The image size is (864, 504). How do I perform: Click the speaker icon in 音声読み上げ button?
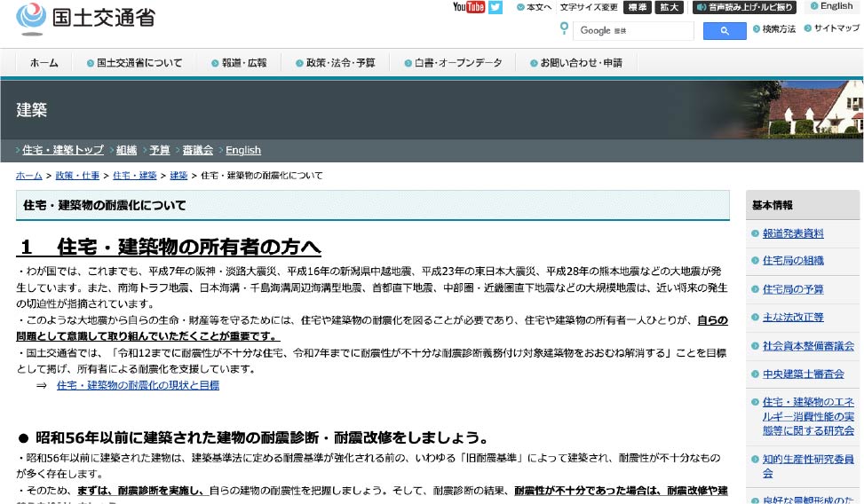tap(702, 7)
